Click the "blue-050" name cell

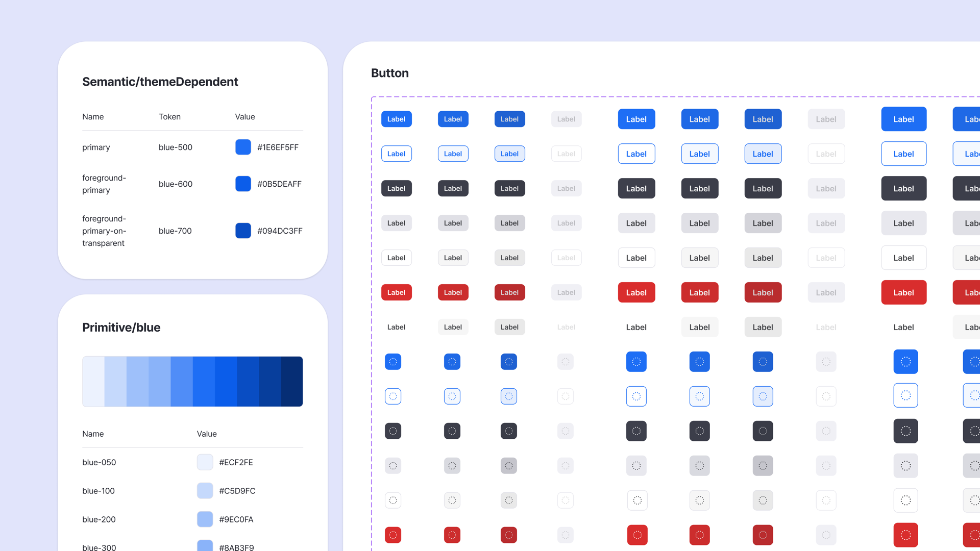pyautogui.click(x=99, y=463)
